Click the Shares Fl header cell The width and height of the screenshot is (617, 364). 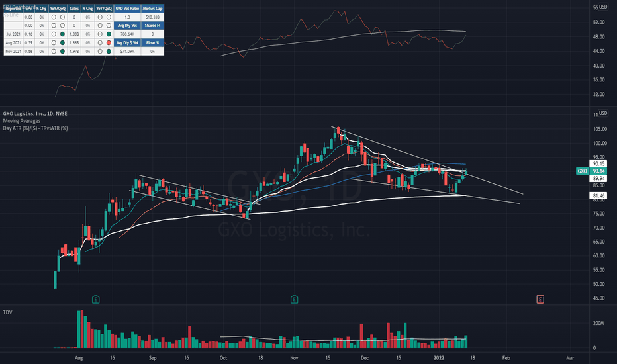point(153,26)
